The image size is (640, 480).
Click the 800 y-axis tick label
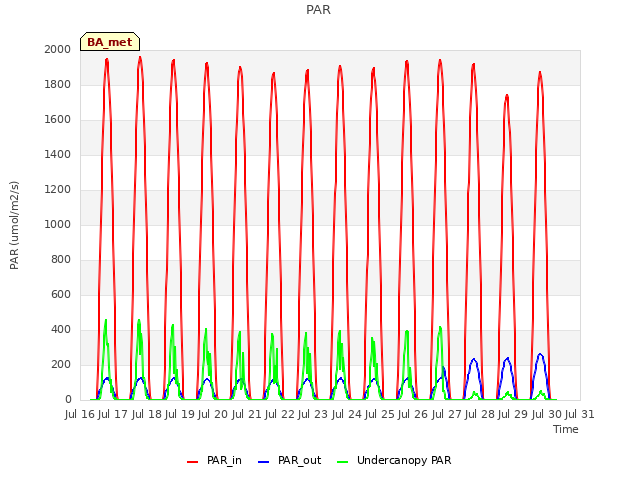61,260
